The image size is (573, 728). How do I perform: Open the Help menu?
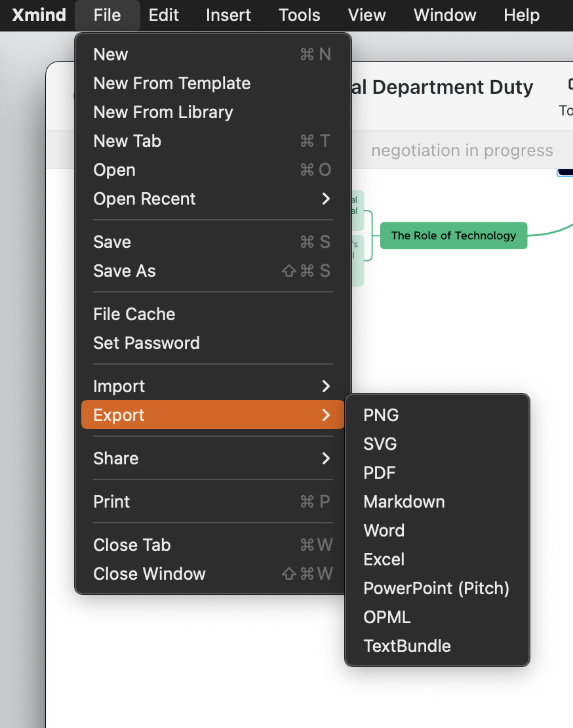(x=521, y=15)
